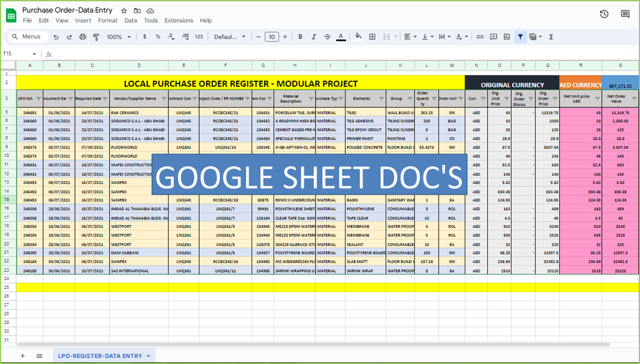640x364 pixels.
Task: Open horizontal align dropdown
Action: click(410, 37)
